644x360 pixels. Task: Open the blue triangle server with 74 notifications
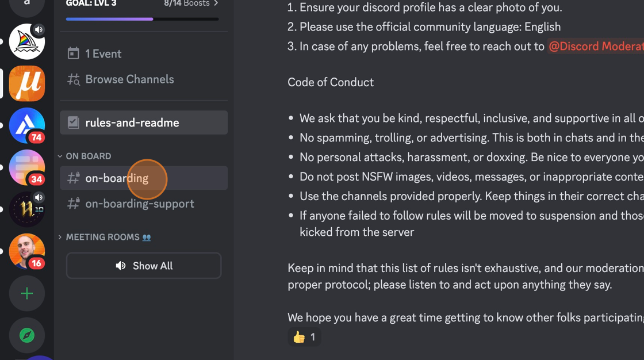point(26,125)
